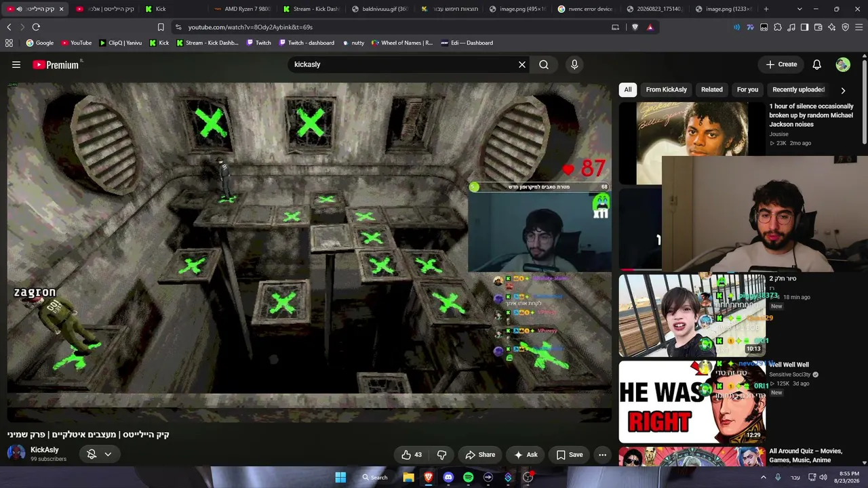Open the Create menu
Screen dimensions: 868x488
[781, 64]
